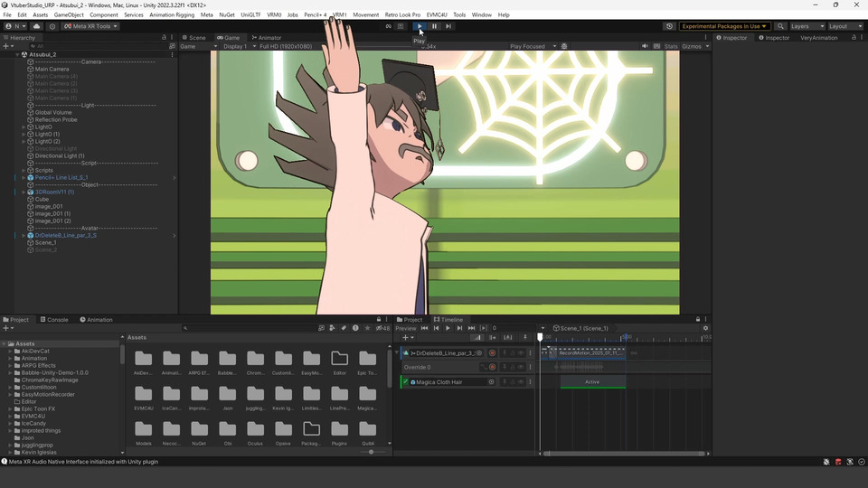Open the Layout dropdown
The height and width of the screenshot is (488, 868).
coord(845,26)
